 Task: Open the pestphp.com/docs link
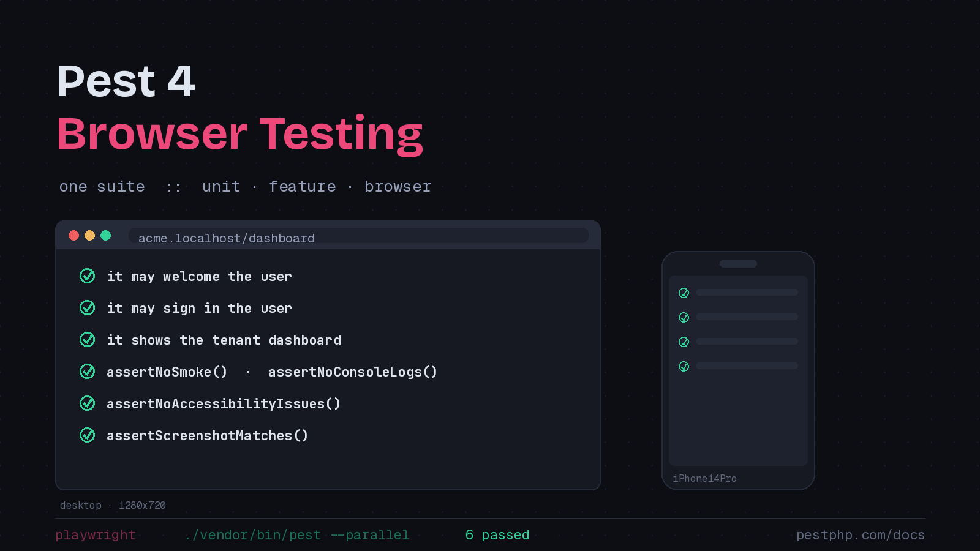pos(861,535)
